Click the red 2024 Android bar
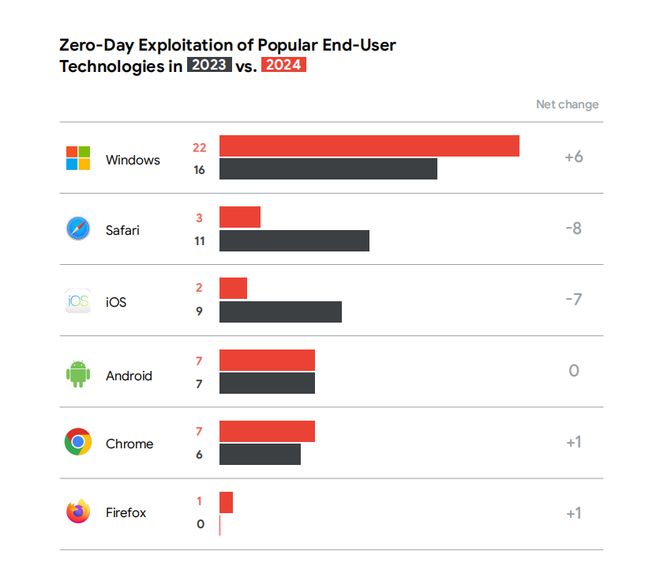The image size is (660, 578). 267,360
